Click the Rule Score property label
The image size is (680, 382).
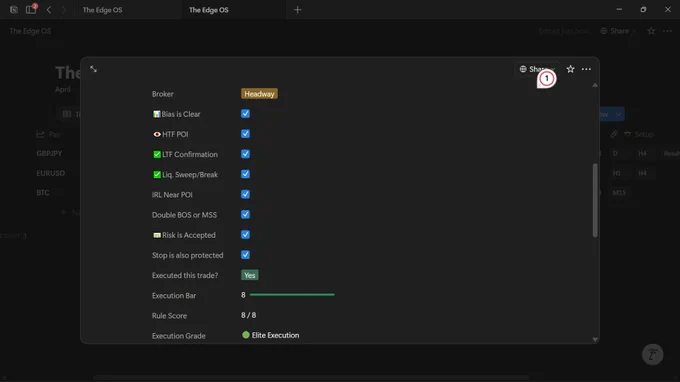tap(170, 316)
